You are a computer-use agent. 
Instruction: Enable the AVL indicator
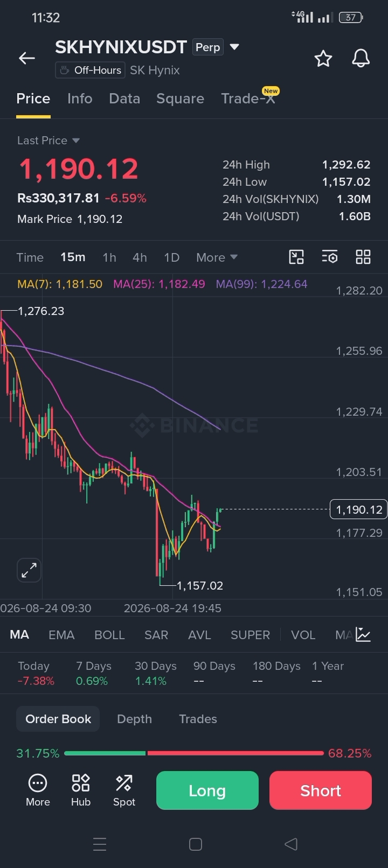[x=199, y=635]
